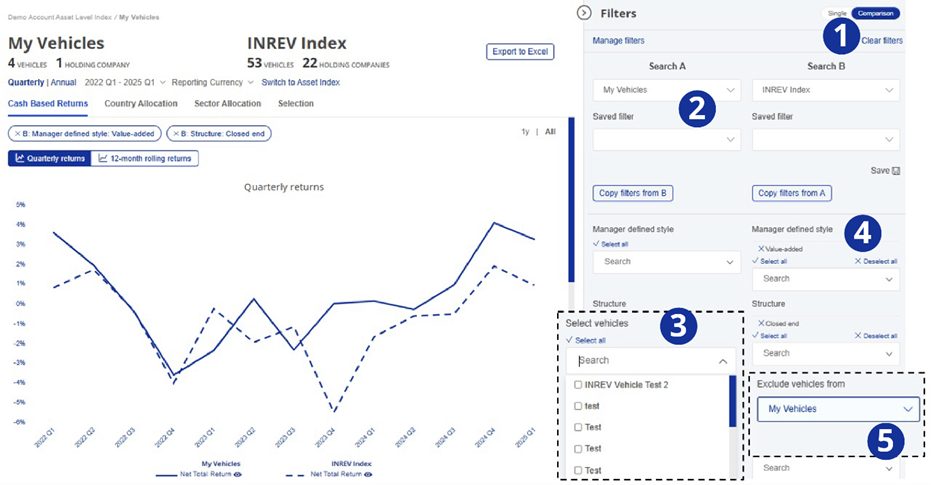
Task: Click the vehicle list scrollbar
Action: pyautogui.click(x=733, y=400)
